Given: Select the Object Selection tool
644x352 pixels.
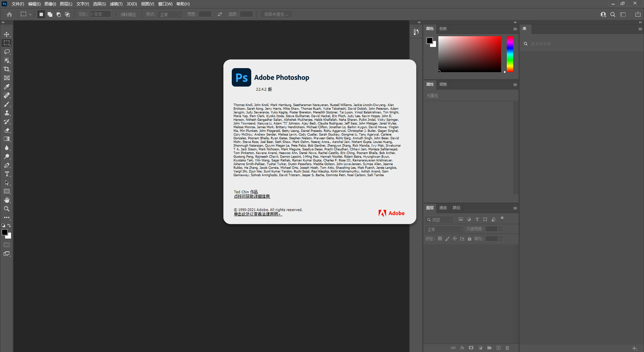Looking at the screenshot, I should tap(7, 60).
